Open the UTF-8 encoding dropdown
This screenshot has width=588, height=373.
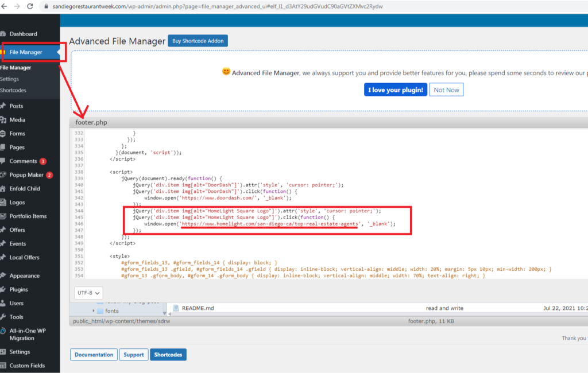coord(88,293)
